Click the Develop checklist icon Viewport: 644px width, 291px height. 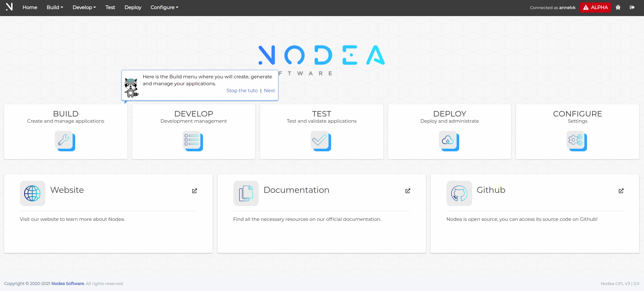[193, 141]
